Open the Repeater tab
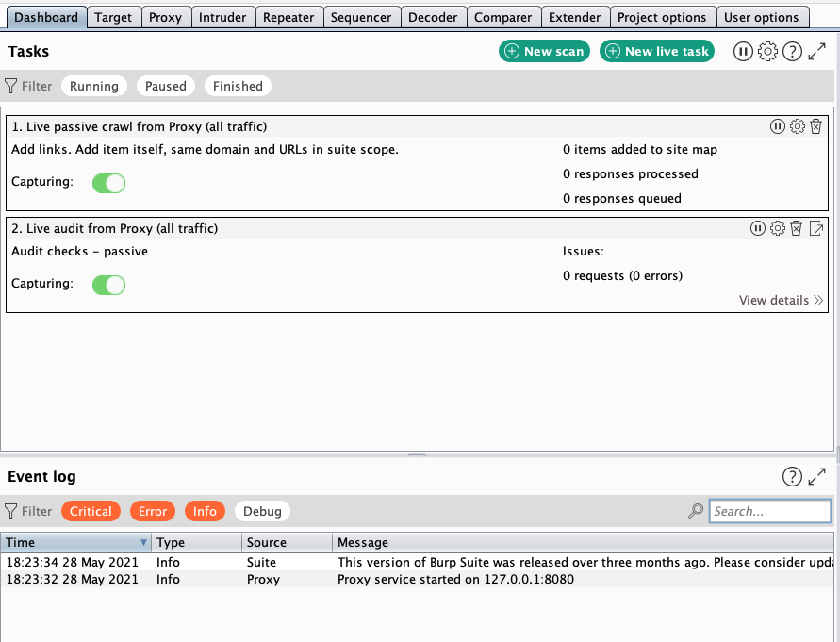This screenshot has width=840, height=642. click(x=288, y=17)
